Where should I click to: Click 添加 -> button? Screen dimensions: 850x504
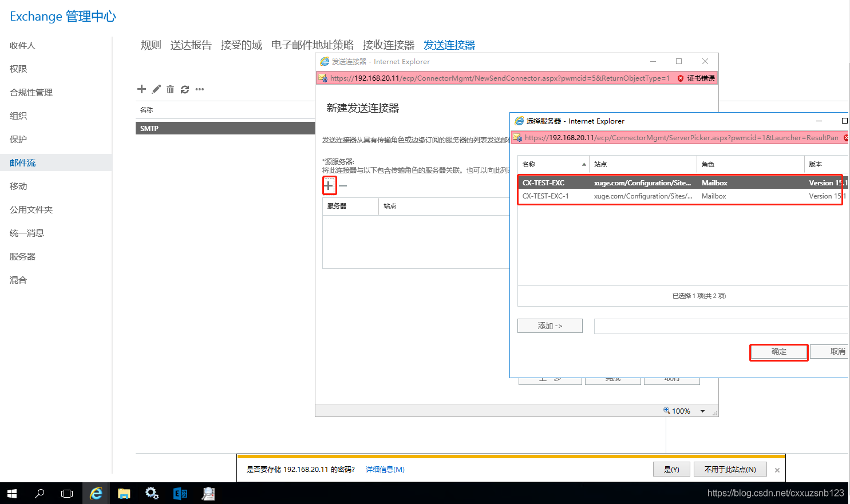click(x=550, y=326)
